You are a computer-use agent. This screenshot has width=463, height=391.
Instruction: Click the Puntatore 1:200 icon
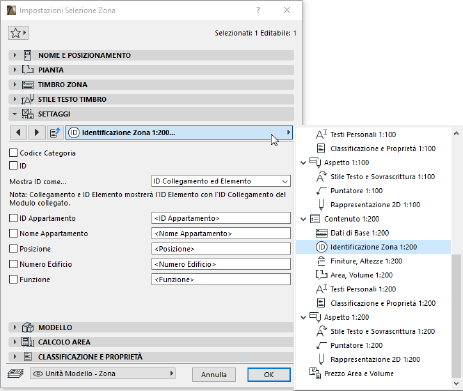point(321,345)
